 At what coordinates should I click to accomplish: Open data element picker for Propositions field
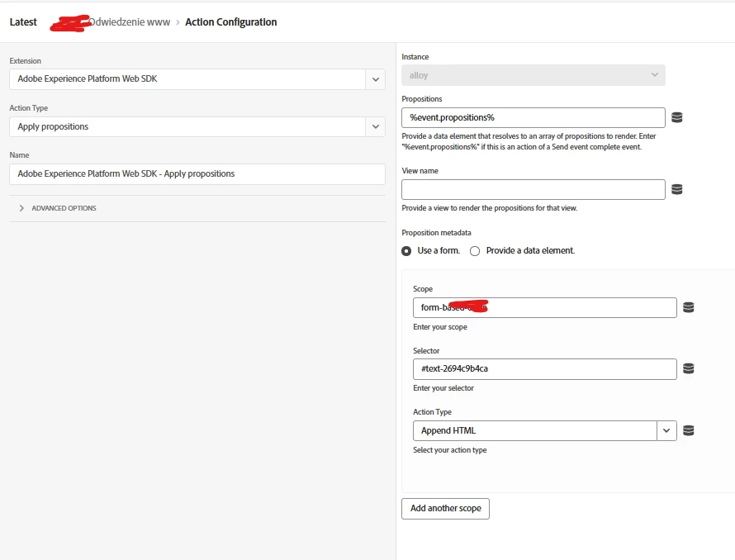[x=677, y=117]
